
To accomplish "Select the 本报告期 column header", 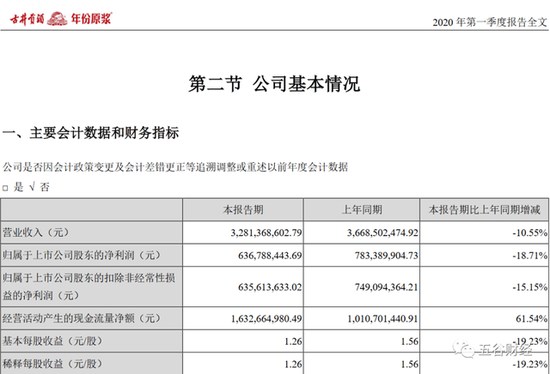I will pyautogui.click(x=243, y=210).
